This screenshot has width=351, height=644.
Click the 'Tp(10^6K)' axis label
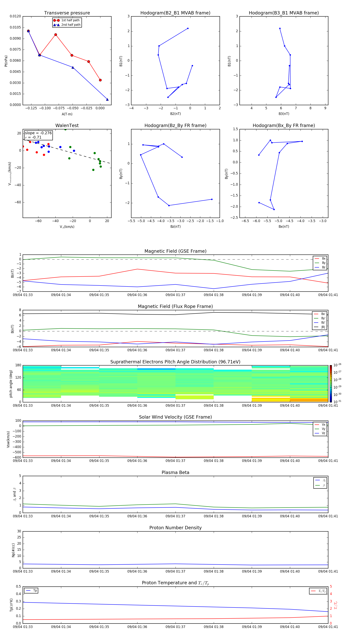[x=11, y=605]
